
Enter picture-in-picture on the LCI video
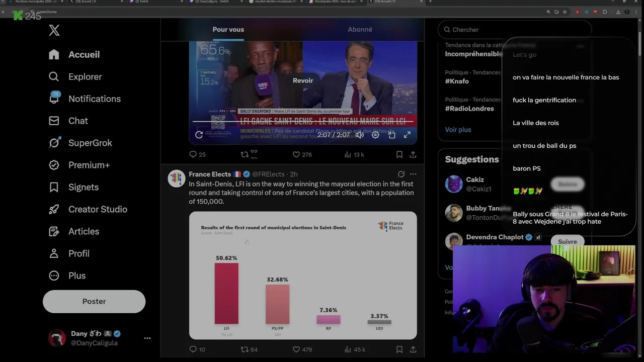click(391, 135)
